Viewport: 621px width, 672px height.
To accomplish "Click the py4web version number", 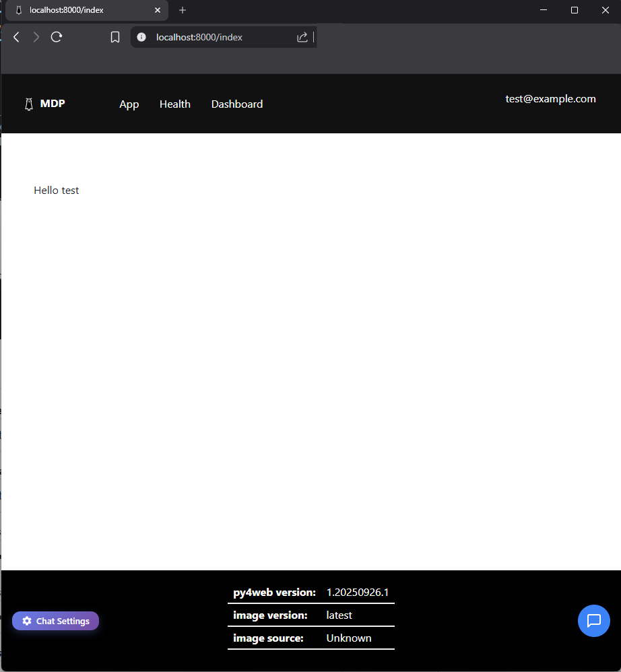I will [358, 593].
